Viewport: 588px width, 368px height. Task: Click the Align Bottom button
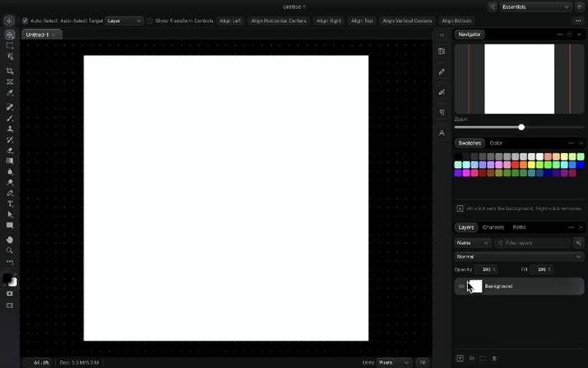pyautogui.click(x=456, y=21)
